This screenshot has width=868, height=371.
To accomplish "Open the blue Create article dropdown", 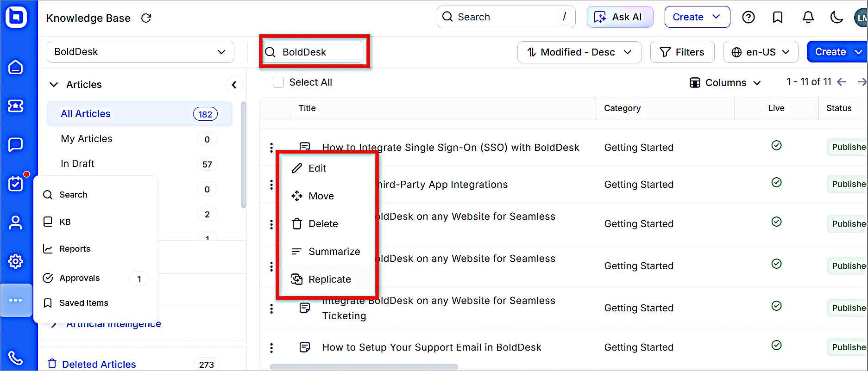I will tap(837, 52).
